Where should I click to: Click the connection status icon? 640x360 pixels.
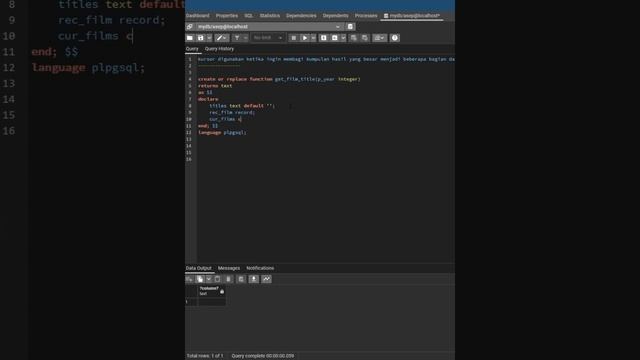pyautogui.click(x=190, y=27)
